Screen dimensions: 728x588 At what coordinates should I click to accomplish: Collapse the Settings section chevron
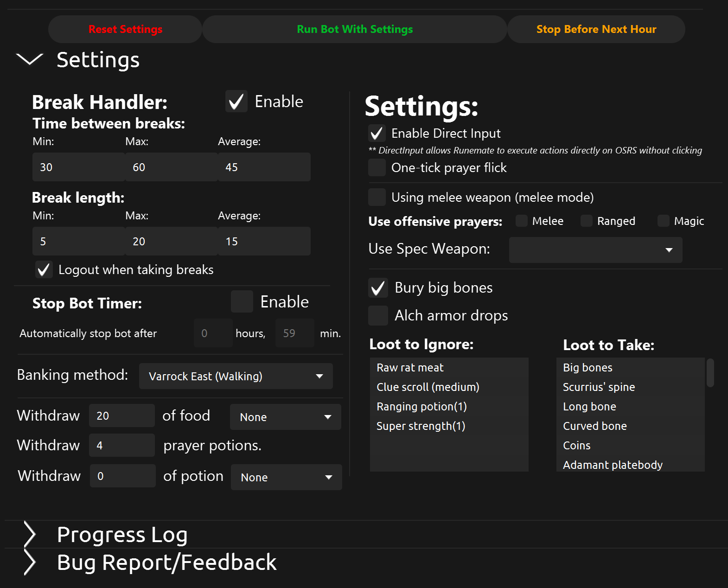point(29,59)
